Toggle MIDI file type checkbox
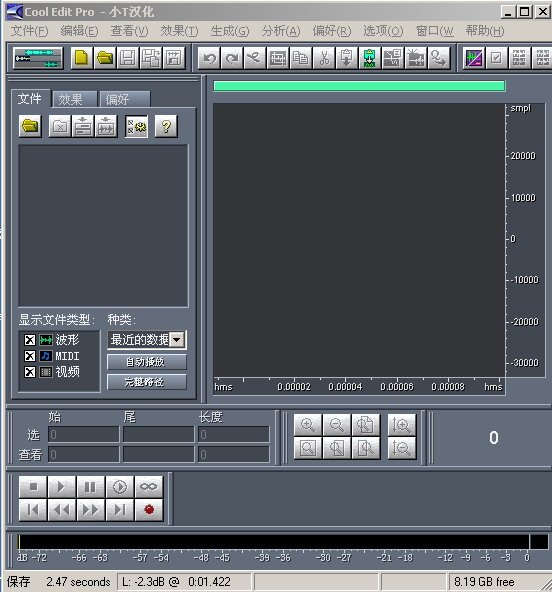 tap(30, 356)
